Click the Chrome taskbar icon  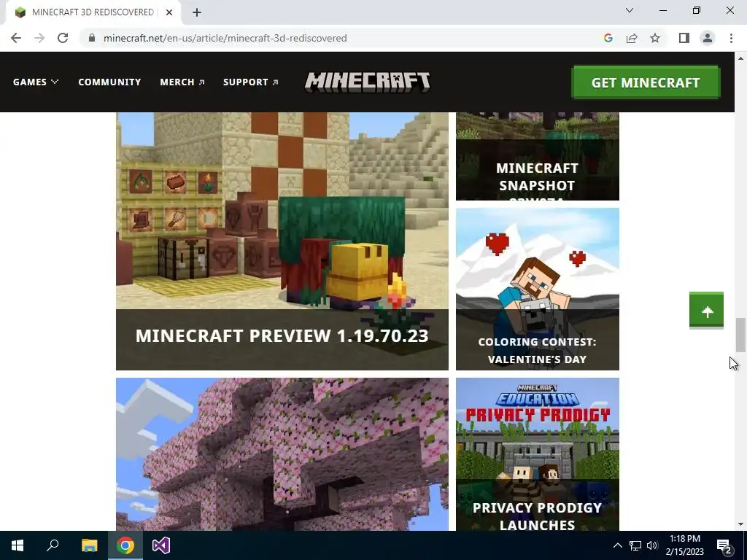pos(125,545)
